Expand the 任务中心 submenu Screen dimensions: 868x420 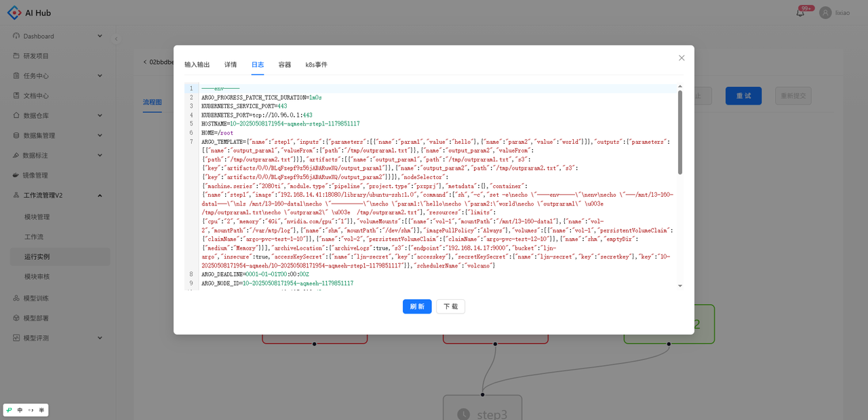pyautogui.click(x=100, y=76)
